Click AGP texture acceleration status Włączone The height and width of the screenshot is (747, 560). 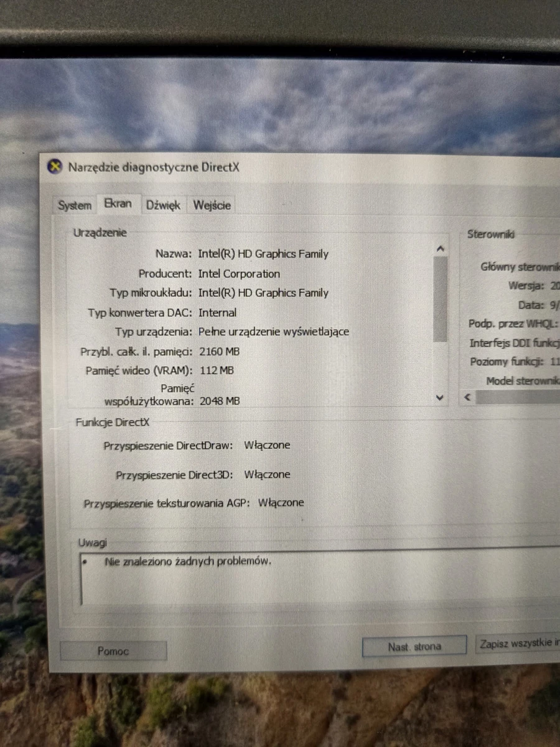pyautogui.click(x=281, y=502)
